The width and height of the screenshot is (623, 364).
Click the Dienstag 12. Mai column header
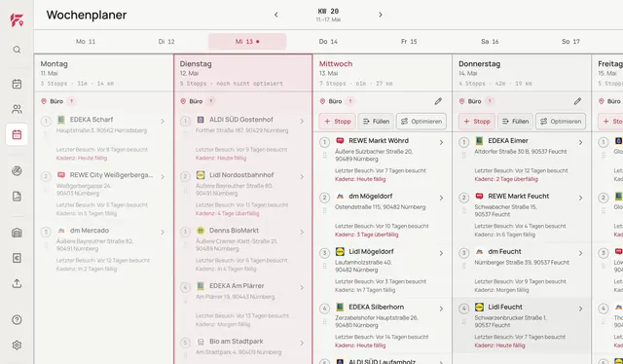click(x=243, y=73)
